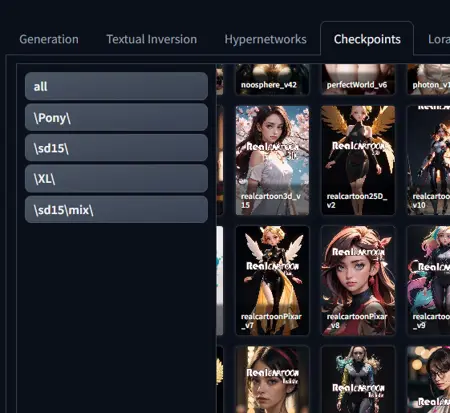Filter checkpoints by the \sd15\mix\ folder
This screenshot has height=413, width=450.
point(116,210)
